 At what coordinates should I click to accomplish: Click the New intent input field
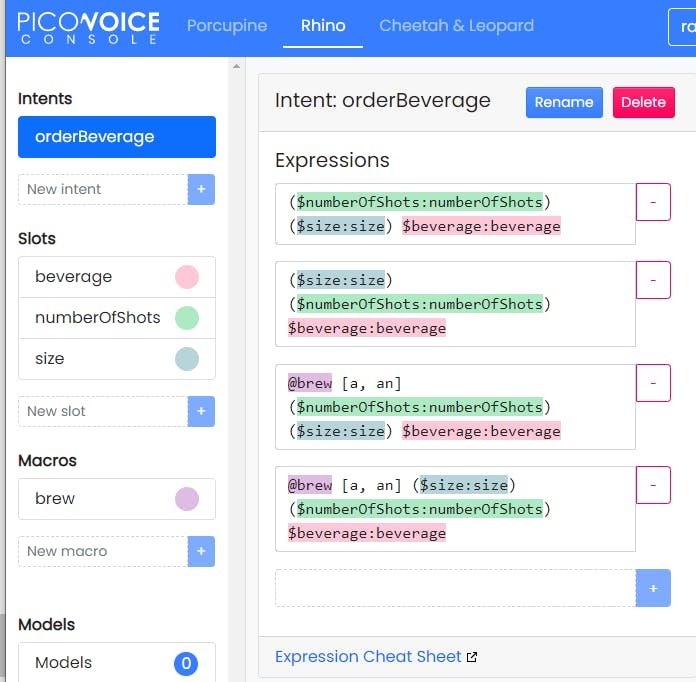coord(103,189)
